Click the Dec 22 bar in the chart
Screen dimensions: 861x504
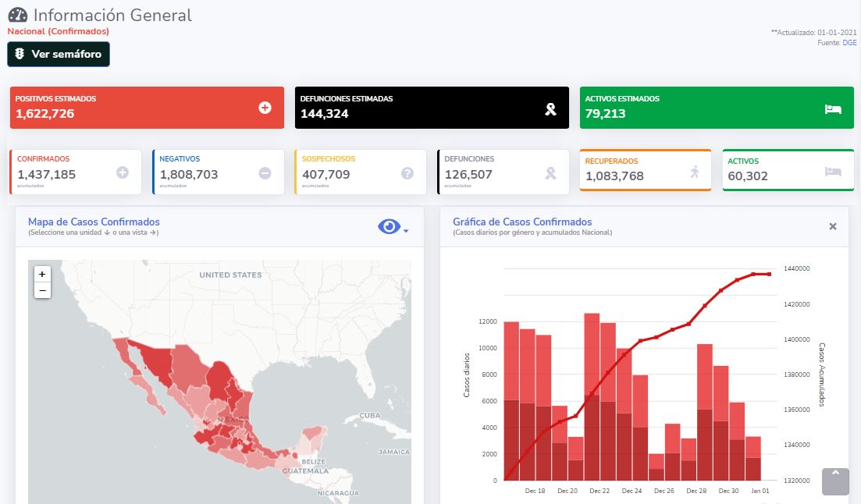tap(592, 398)
